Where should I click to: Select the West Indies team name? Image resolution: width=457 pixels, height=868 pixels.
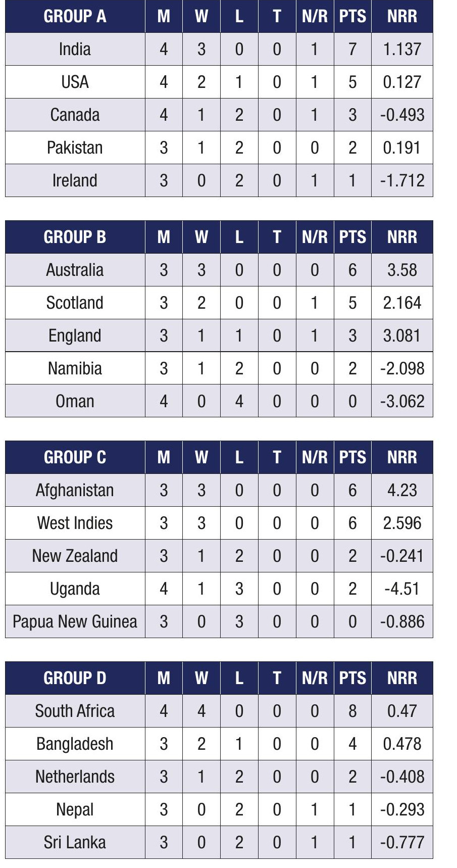click(x=75, y=523)
